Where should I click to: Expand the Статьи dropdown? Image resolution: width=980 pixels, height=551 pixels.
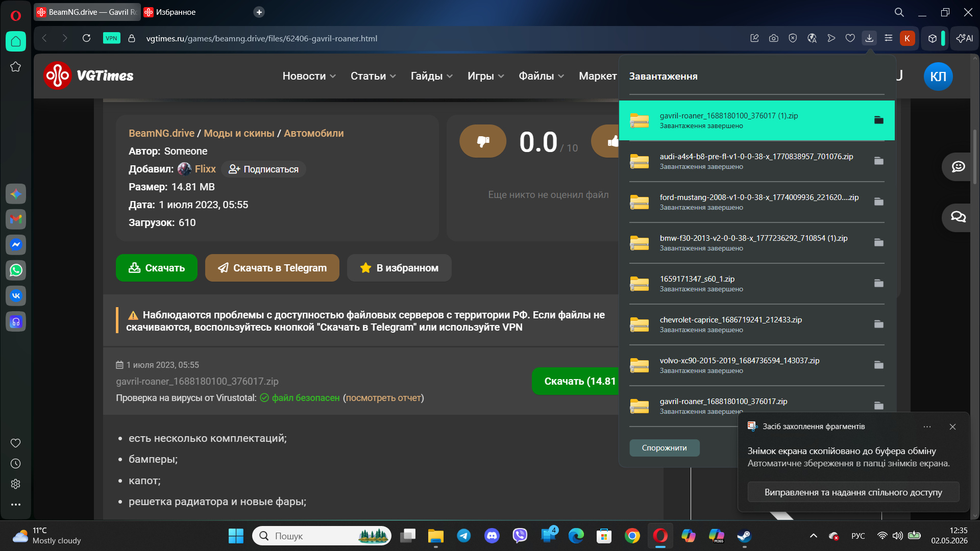(373, 76)
